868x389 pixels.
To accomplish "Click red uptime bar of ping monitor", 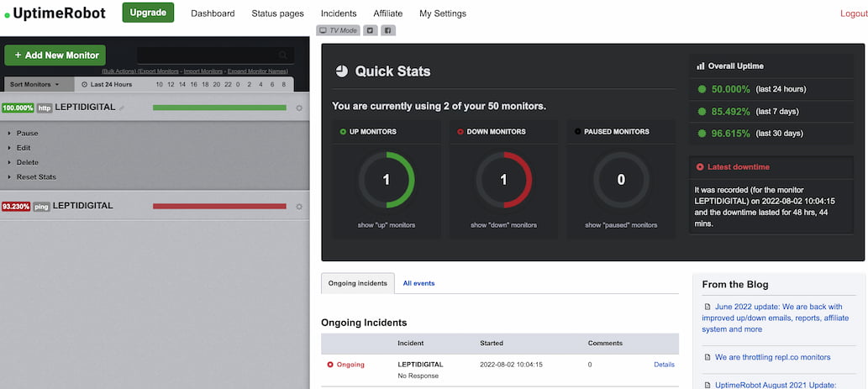I will [219, 207].
